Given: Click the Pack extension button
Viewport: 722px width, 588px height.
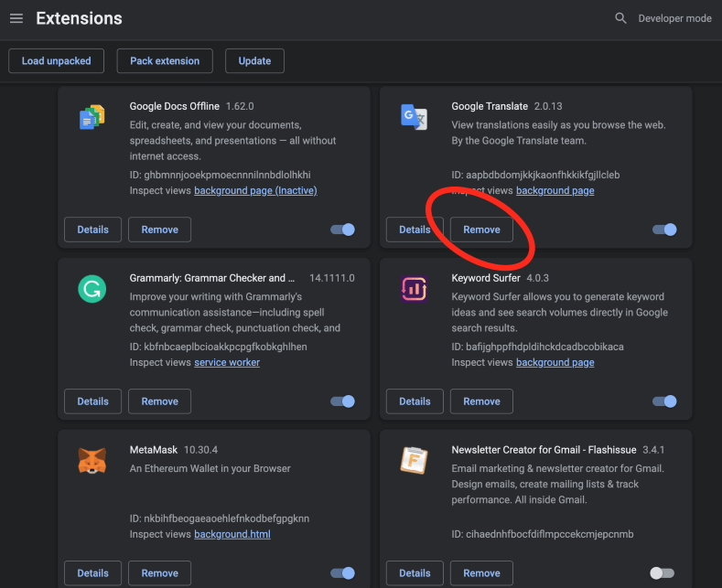Looking at the screenshot, I should pyautogui.click(x=165, y=61).
